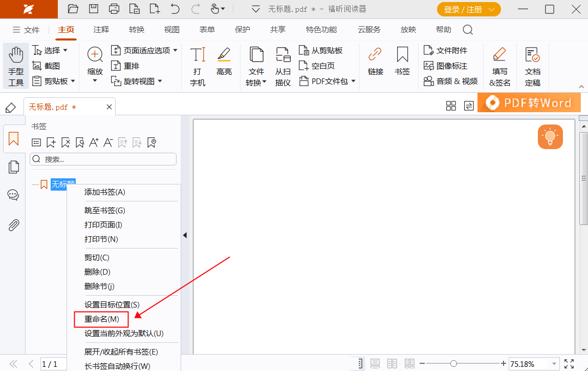This screenshot has width=588, height=371.
Task: Click the PDF转Word banner
Action: (529, 102)
